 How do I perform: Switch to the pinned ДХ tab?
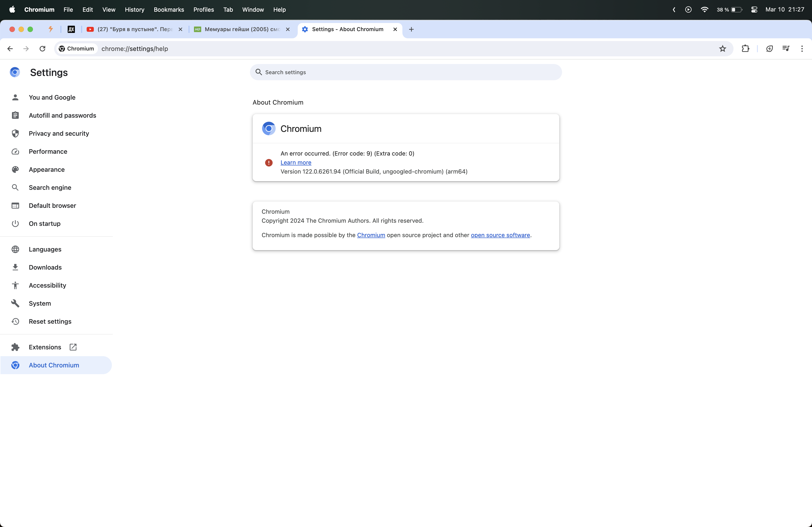pos(71,29)
